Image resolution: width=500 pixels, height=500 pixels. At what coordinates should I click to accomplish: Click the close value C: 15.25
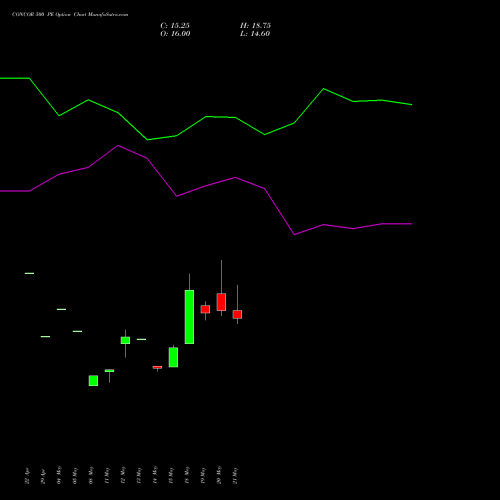tap(175, 26)
